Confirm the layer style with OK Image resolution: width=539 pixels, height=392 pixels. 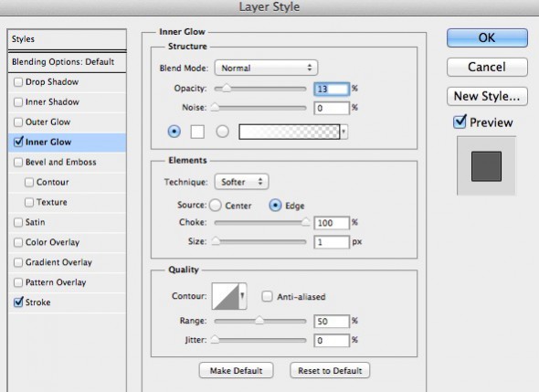coord(487,37)
